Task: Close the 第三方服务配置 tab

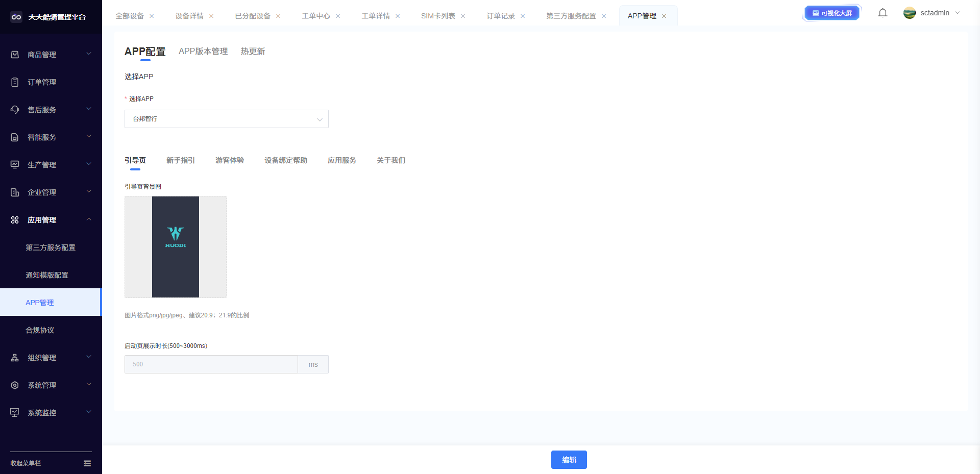Action: (x=604, y=16)
